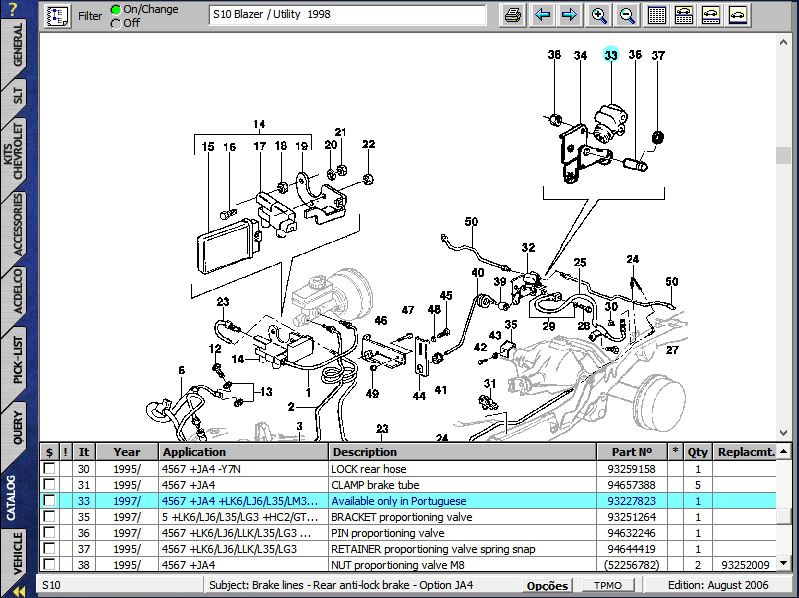799x598 pixels.
Task: Click the Replacmt. column header
Action: 745,452
